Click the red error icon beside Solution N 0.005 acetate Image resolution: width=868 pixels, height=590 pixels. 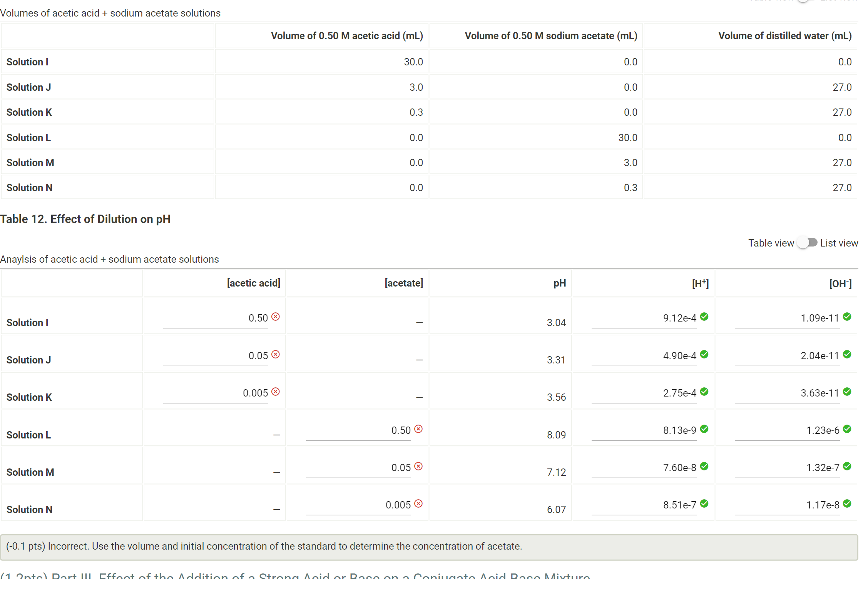pyautogui.click(x=419, y=503)
